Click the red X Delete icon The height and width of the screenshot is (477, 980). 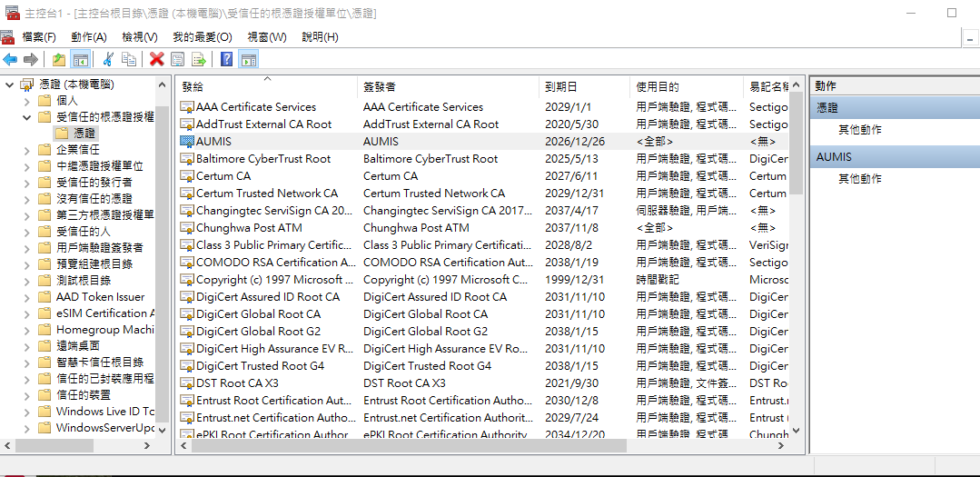(157, 59)
